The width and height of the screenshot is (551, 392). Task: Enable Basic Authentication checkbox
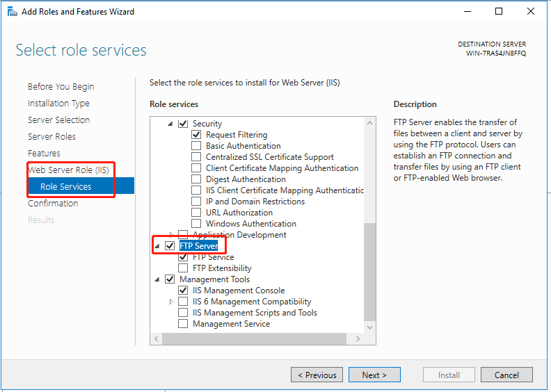pyautogui.click(x=196, y=146)
